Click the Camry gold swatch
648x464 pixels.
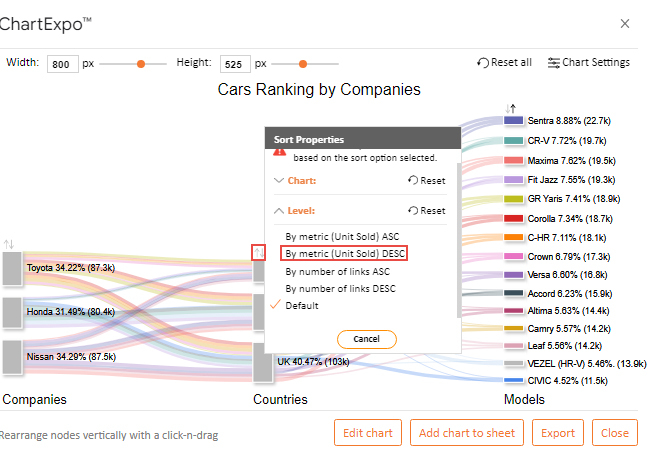click(x=514, y=328)
